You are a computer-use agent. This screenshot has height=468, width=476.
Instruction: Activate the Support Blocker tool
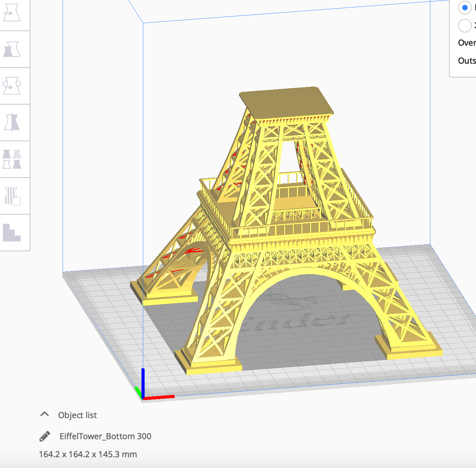pos(11,196)
